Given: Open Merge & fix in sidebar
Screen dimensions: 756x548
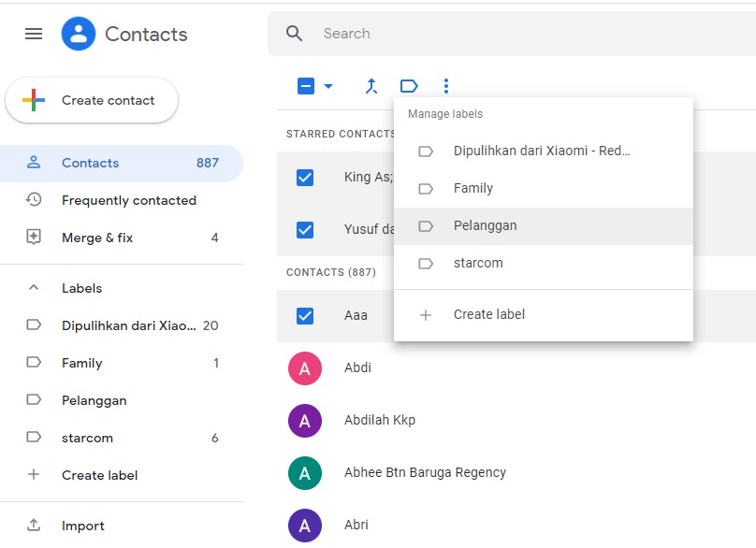Looking at the screenshot, I should coord(97,238).
